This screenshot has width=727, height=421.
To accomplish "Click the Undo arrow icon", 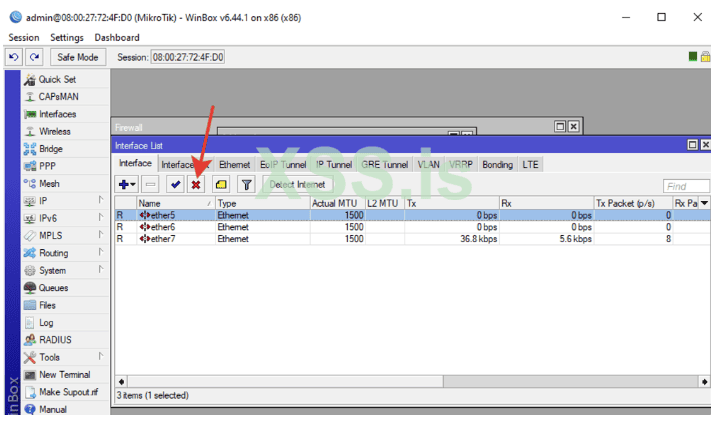I will (13, 57).
